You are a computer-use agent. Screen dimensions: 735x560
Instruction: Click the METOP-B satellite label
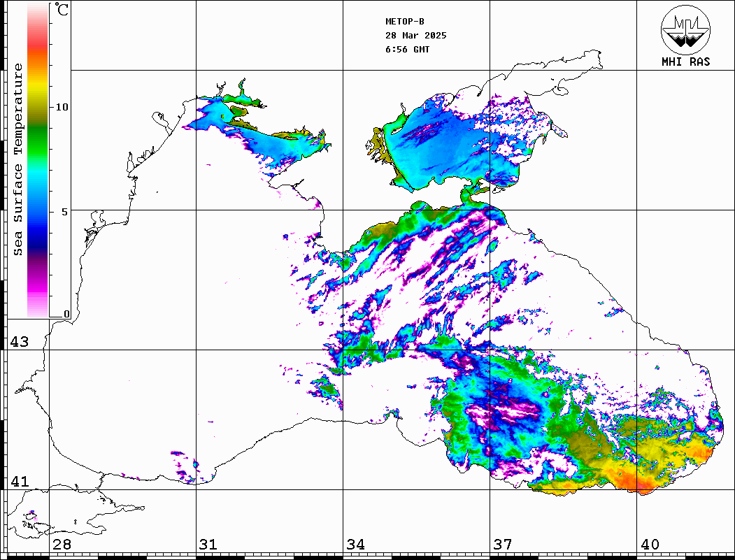pyautogui.click(x=404, y=22)
